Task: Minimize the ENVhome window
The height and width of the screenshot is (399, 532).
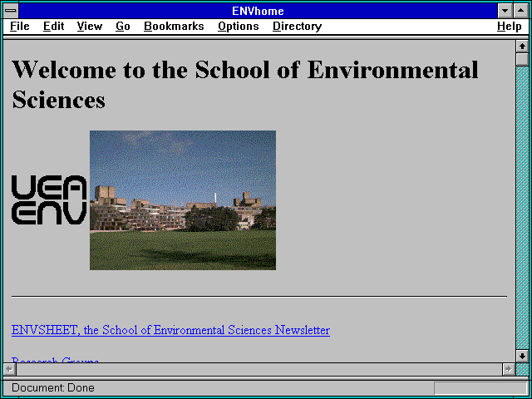Action: point(505,11)
